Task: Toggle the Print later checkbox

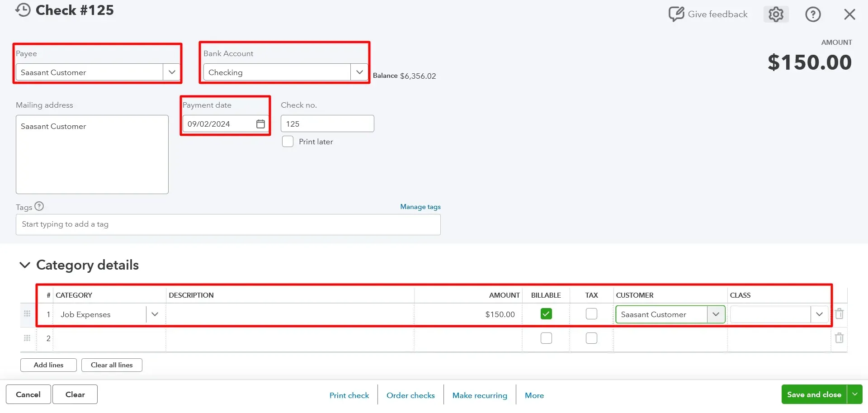Action: click(288, 142)
